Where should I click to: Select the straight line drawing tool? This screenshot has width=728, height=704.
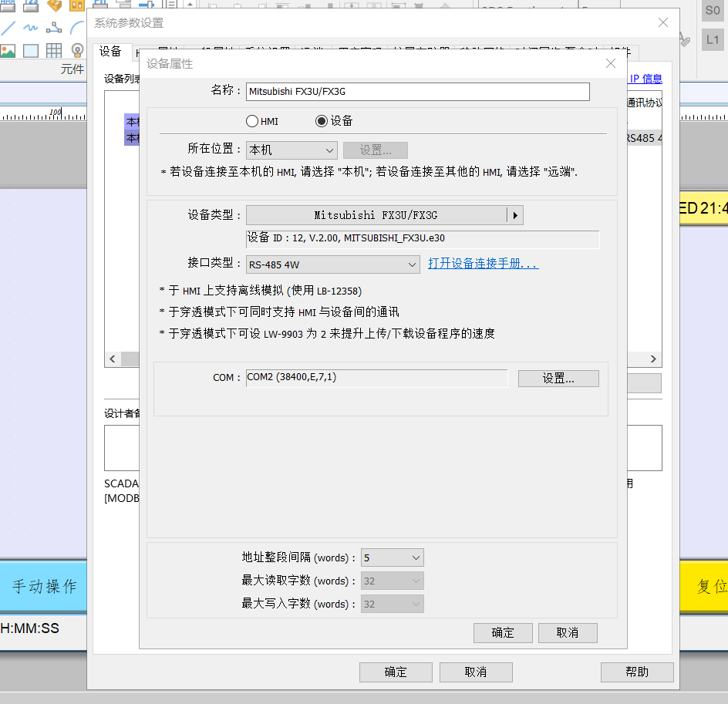point(8,29)
